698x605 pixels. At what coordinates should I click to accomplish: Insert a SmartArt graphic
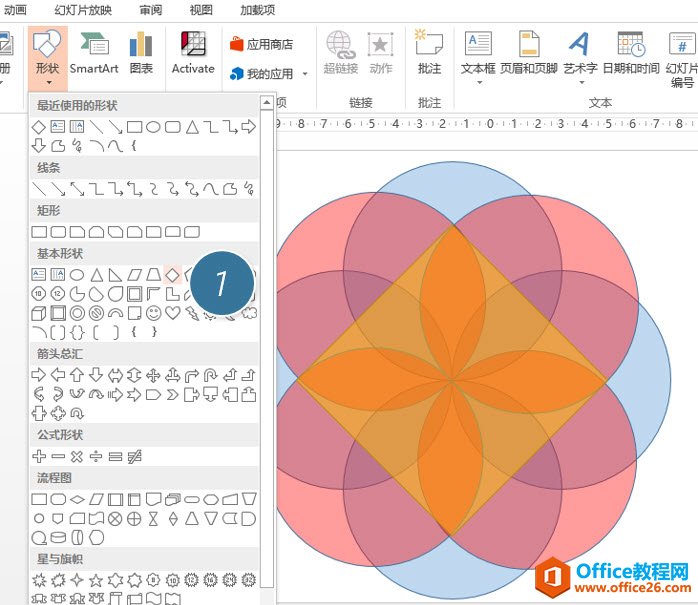click(94, 53)
